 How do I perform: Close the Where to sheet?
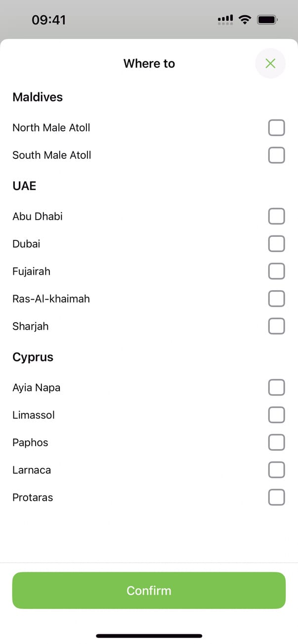[270, 63]
